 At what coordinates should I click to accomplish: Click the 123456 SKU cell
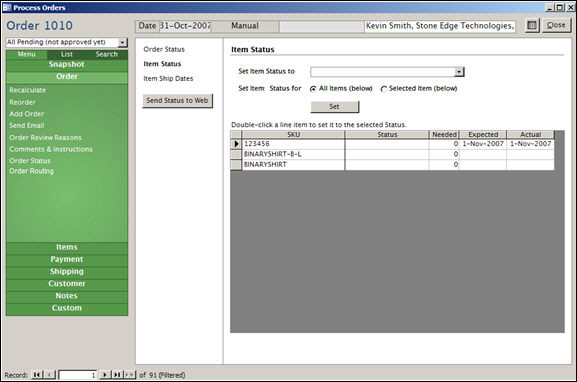point(293,144)
